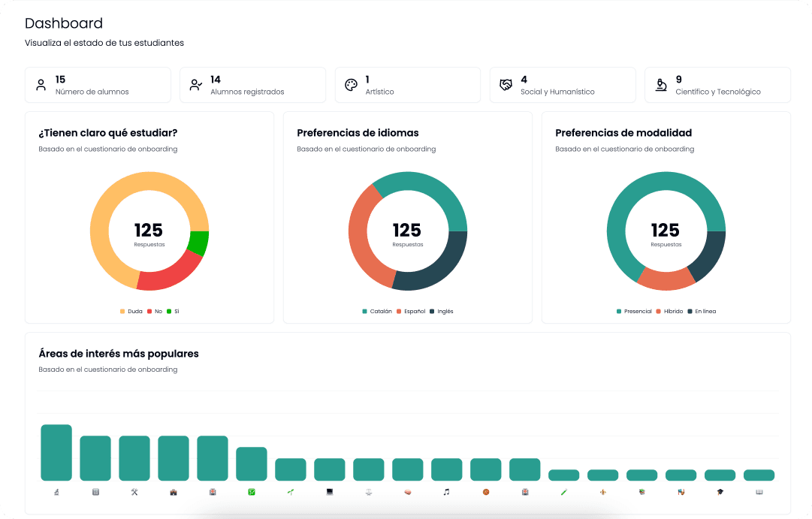Click the person icon beside Número de alumnos

(41, 85)
